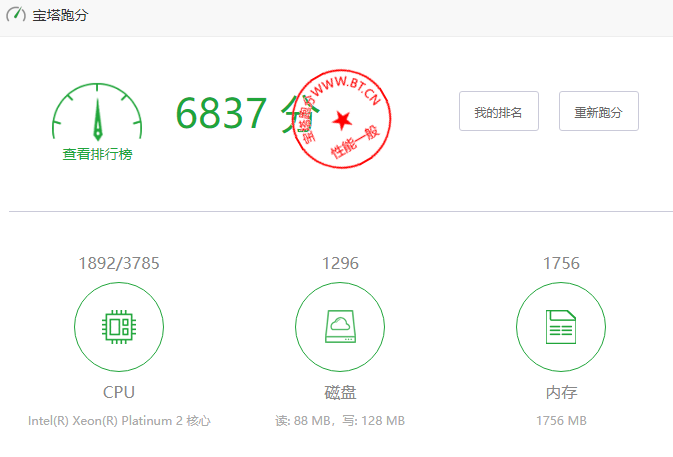This screenshot has width=673, height=457.
Task: Click the speedometer icon beside 宝塔跑分 title
Action: point(16,14)
